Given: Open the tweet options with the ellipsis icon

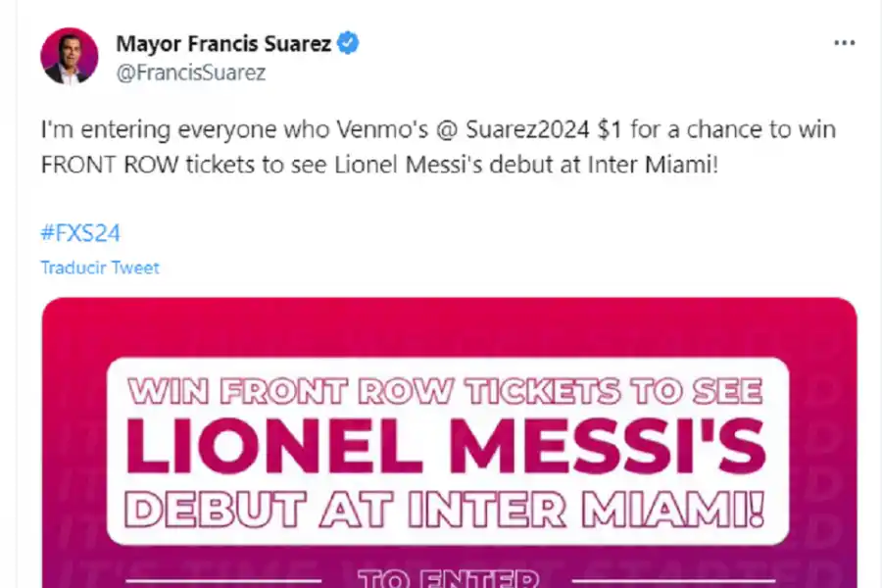Looking at the screenshot, I should (843, 42).
